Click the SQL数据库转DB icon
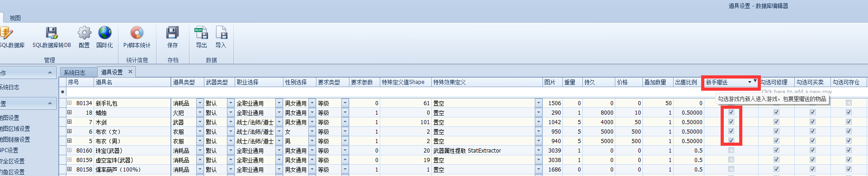The height and width of the screenshot is (176, 868). pos(52,37)
